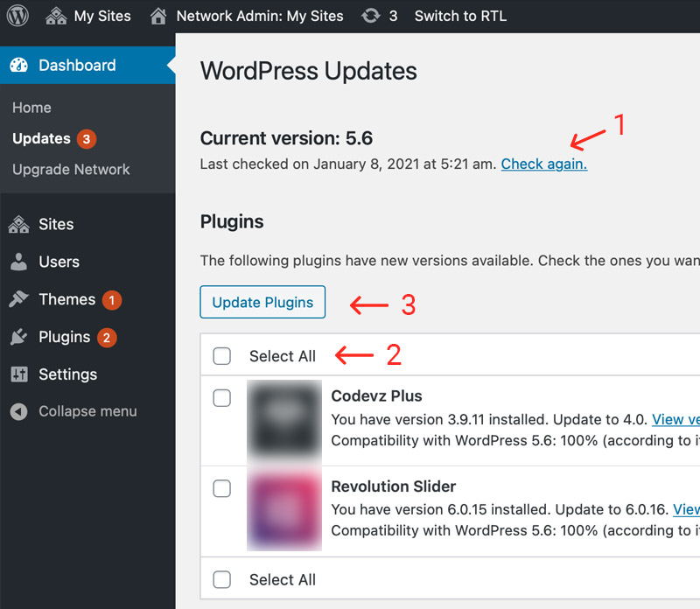Click the Users person icon in sidebar
The height and width of the screenshot is (609, 700).
pos(18,262)
